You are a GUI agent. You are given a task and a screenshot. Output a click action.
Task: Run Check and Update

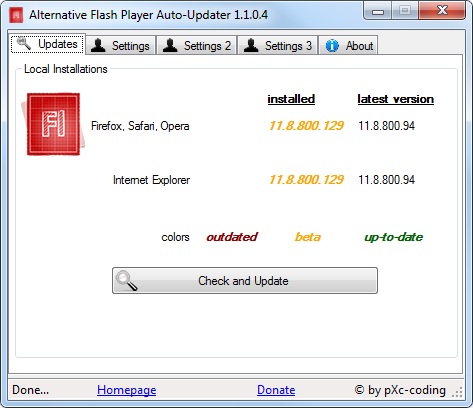[x=245, y=281]
